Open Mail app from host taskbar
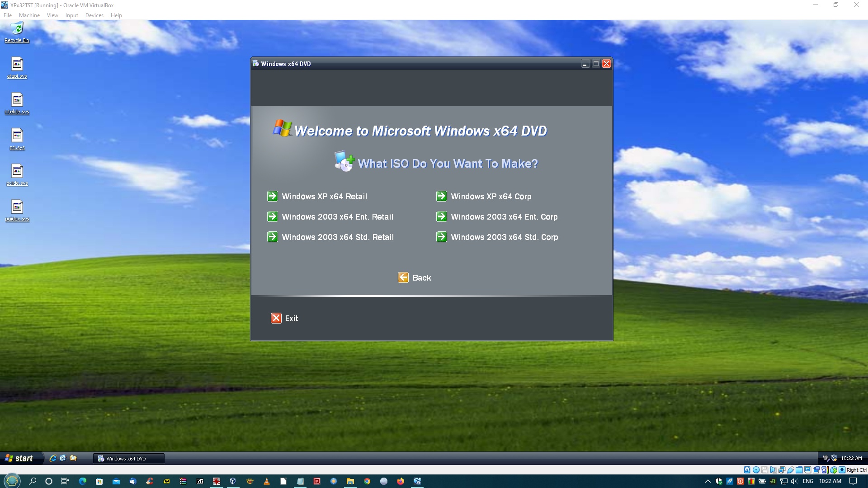868x488 pixels. (x=116, y=481)
